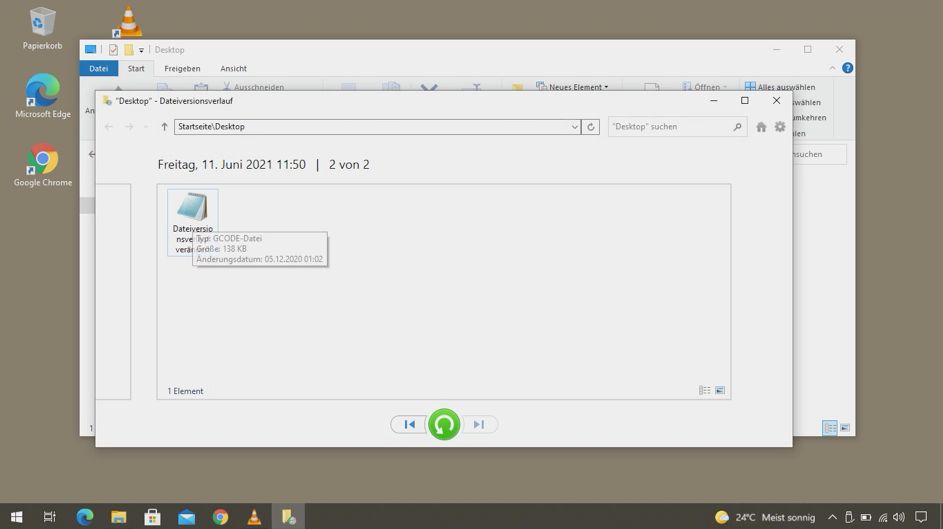Open Datei tab in Explorer window

[99, 69]
